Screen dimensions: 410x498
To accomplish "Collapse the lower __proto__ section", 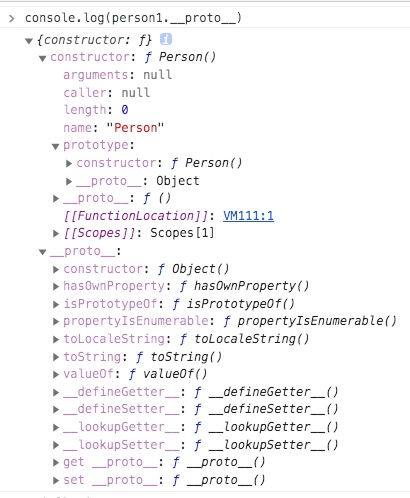I will tap(42, 252).
